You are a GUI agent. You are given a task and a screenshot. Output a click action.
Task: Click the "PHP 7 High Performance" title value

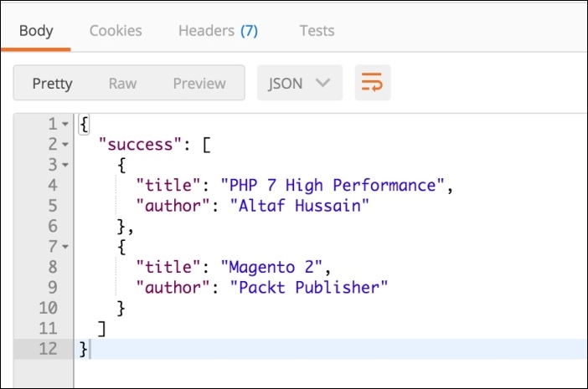333,186
